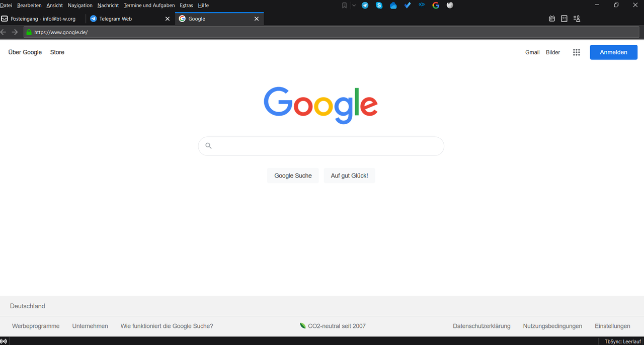This screenshot has height=345, width=644.
Task: Open the Nutzungsbedingungen footer link
Action: tap(552, 326)
